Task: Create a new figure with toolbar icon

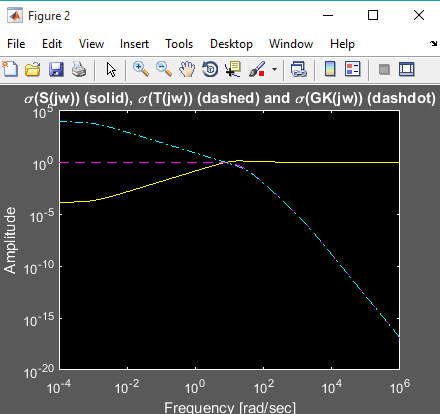Action: [10, 69]
